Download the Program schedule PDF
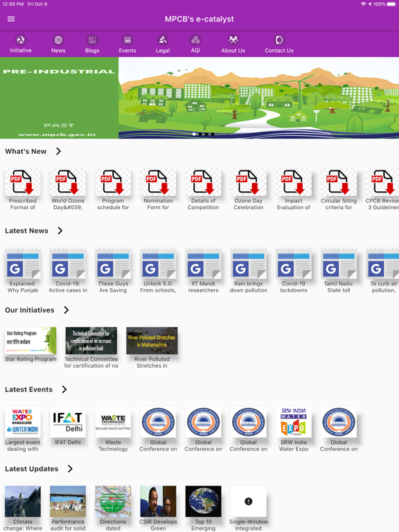 [113, 182]
